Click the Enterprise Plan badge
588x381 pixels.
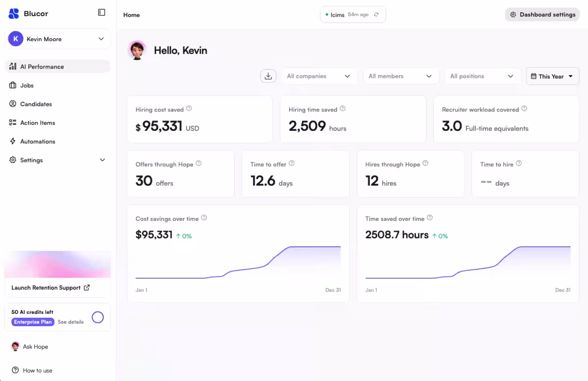33,322
